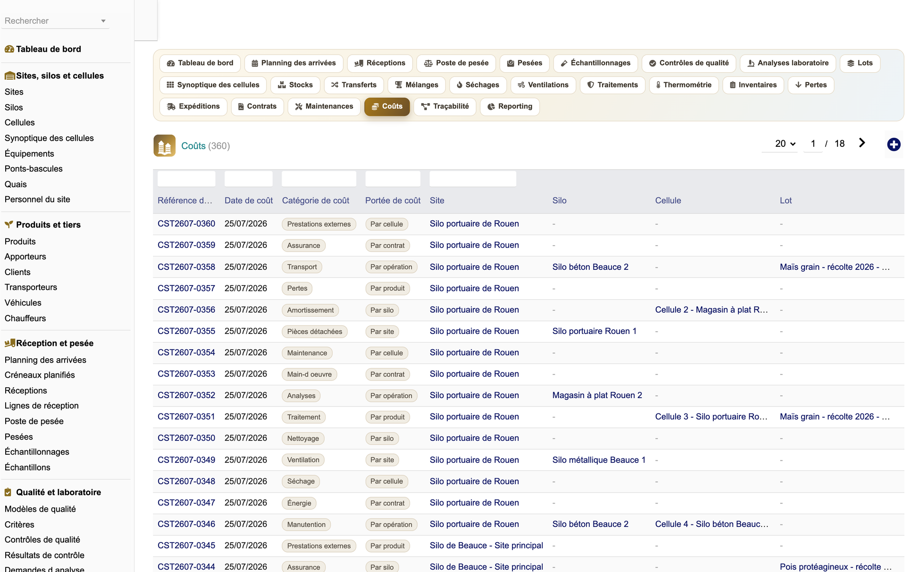Click the Lots stack icon
Screen dimensions: 924x572
(851, 63)
